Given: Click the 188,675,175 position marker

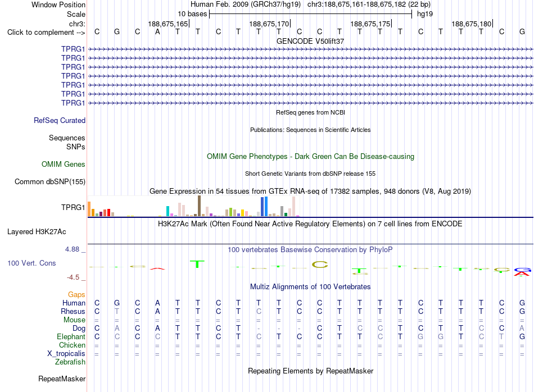Looking at the screenshot, I should 371,24.
